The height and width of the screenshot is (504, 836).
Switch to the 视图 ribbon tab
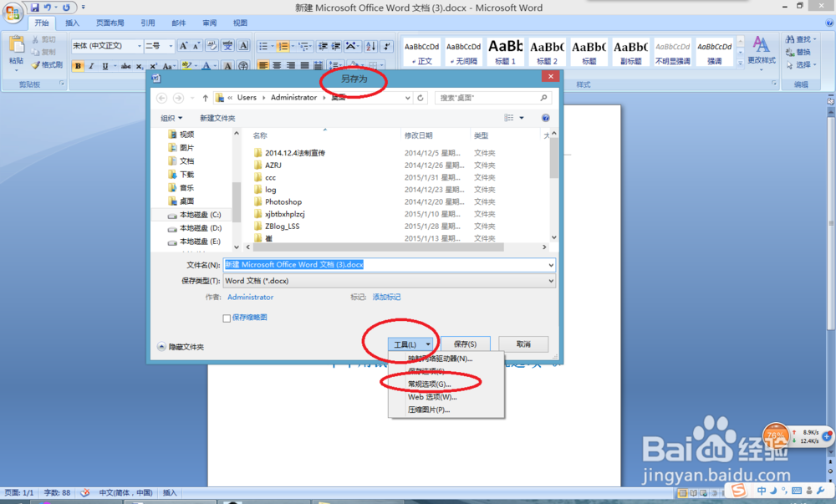tap(241, 23)
